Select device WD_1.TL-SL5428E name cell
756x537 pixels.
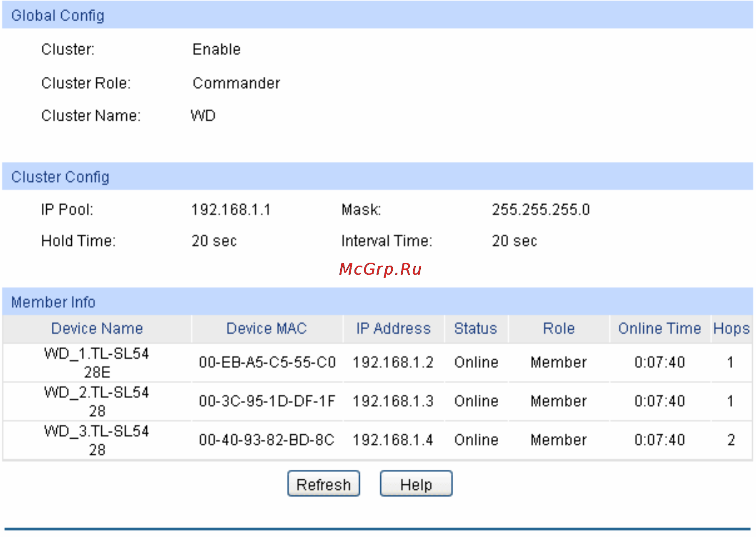97,363
